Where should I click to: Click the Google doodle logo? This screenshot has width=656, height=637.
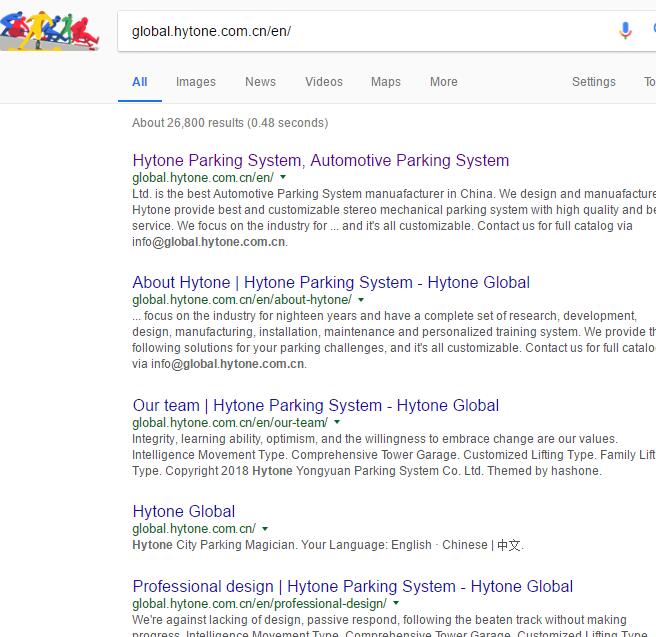tap(49, 31)
